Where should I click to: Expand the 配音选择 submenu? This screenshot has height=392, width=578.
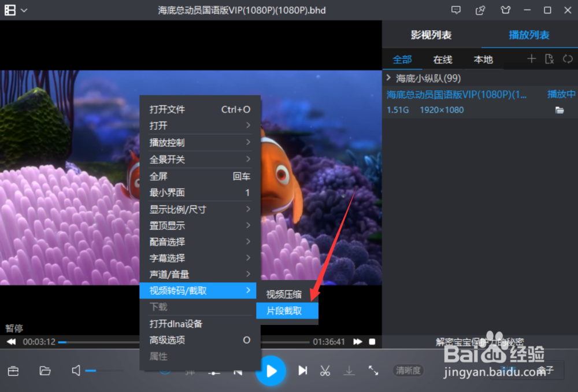pos(200,242)
